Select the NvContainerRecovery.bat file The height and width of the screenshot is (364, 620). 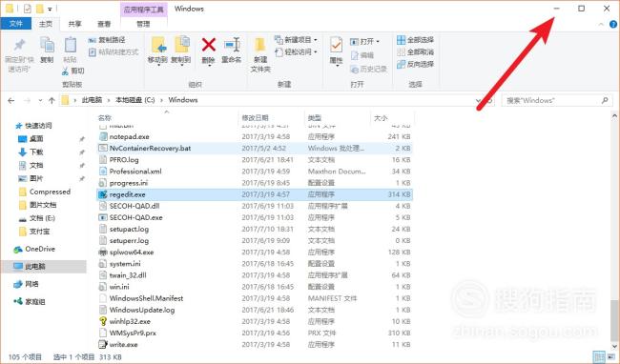(x=150, y=148)
